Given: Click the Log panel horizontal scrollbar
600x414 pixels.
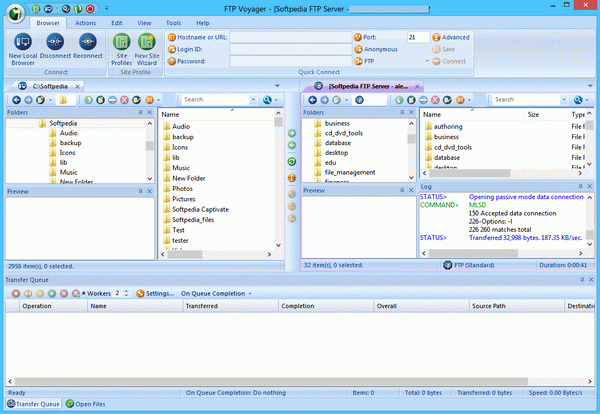Looking at the screenshot, I should coord(473,253).
